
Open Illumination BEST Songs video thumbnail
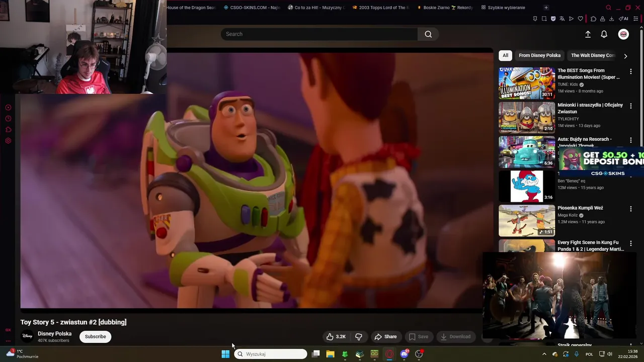pyautogui.click(x=527, y=83)
